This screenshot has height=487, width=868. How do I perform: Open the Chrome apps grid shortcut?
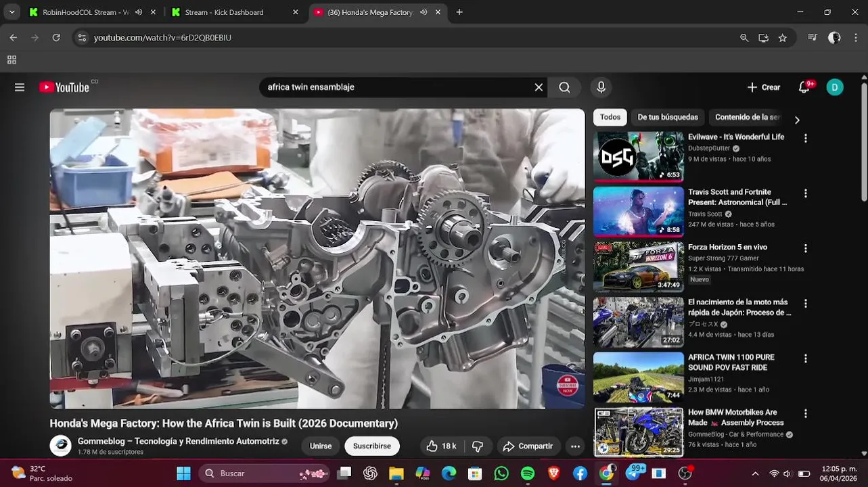[12, 60]
